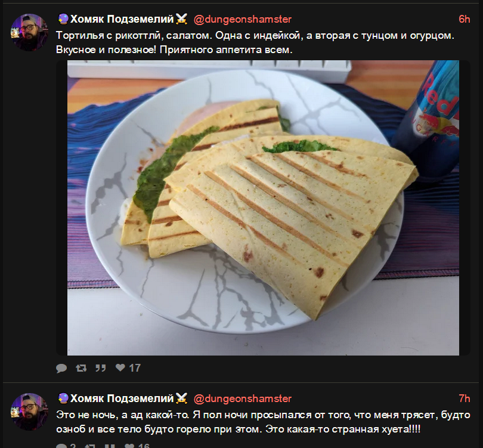Click the retweet icon under tortilla post

[81, 368]
